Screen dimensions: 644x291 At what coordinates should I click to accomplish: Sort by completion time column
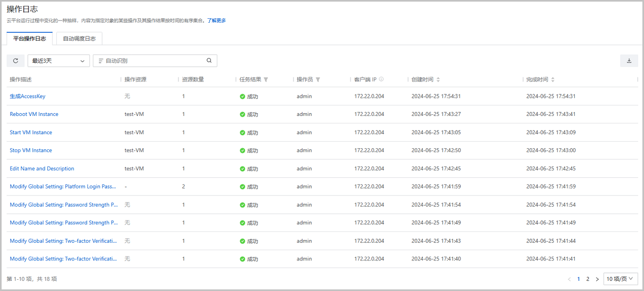(x=553, y=79)
